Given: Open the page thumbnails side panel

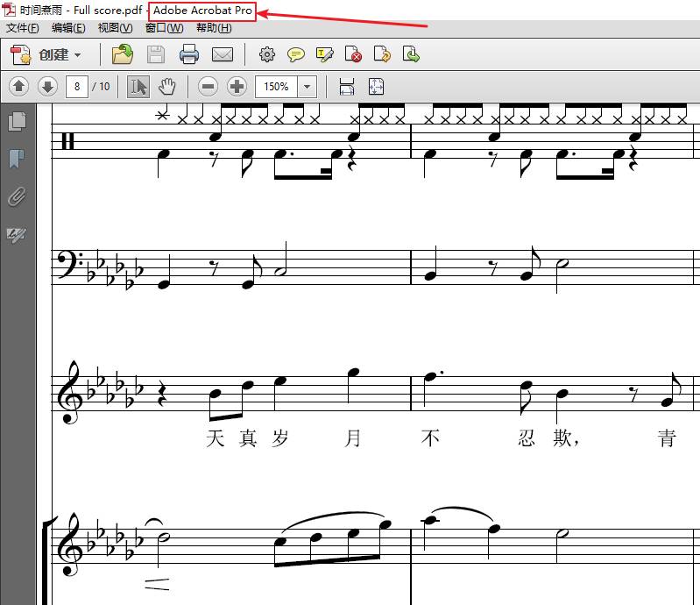Looking at the screenshot, I should tap(17, 122).
